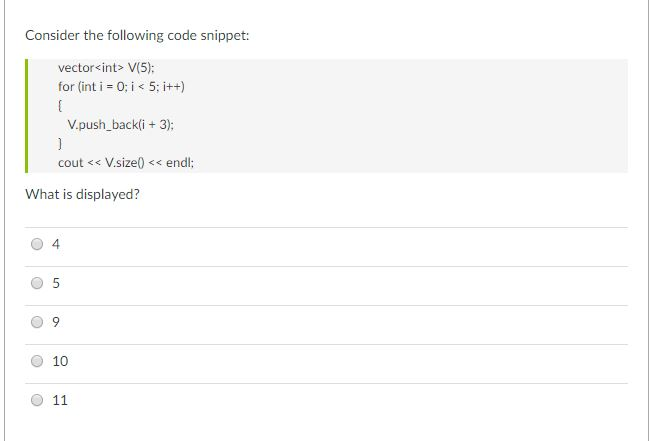Click the answer label text "5"
Screen dimensions: 649x441
pyautogui.click(x=56, y=283)
